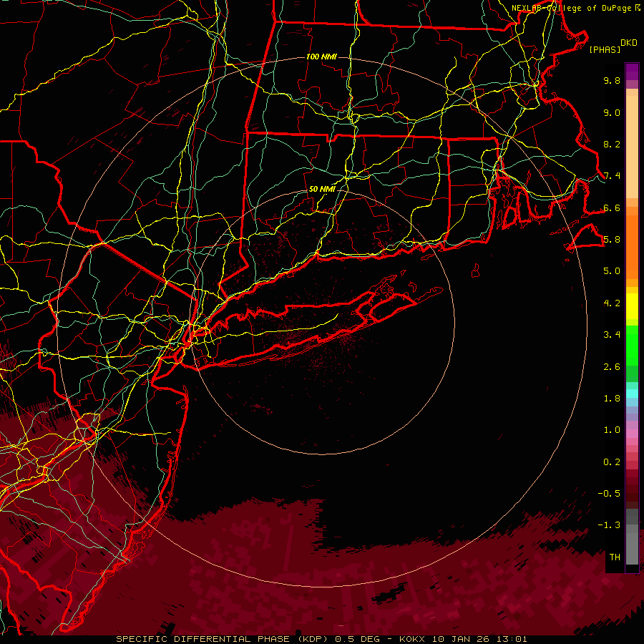Viewport: 644px width, 644px height.
Task: Click the yellow band of the color bar
Action: coord(632,306)
